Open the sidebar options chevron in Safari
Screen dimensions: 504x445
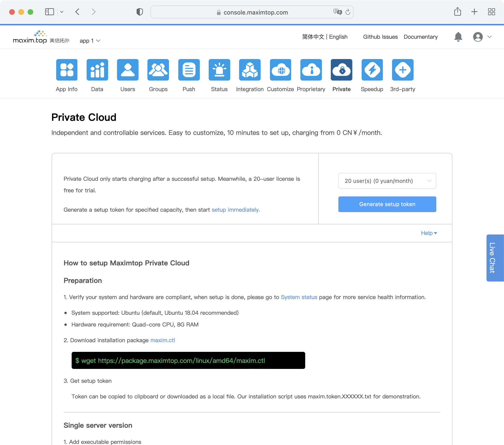click(62, 12)
